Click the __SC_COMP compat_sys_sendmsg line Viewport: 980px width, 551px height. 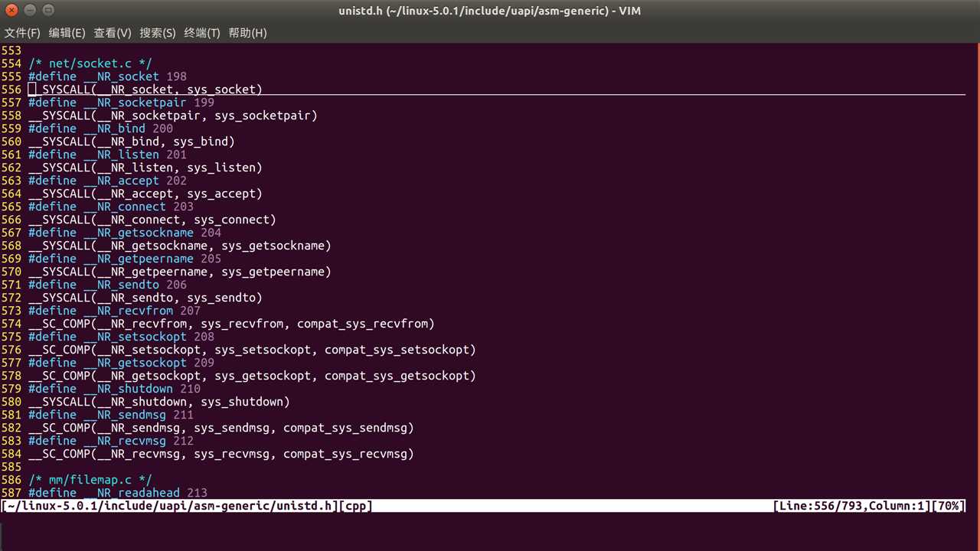(x=221, y=428)
